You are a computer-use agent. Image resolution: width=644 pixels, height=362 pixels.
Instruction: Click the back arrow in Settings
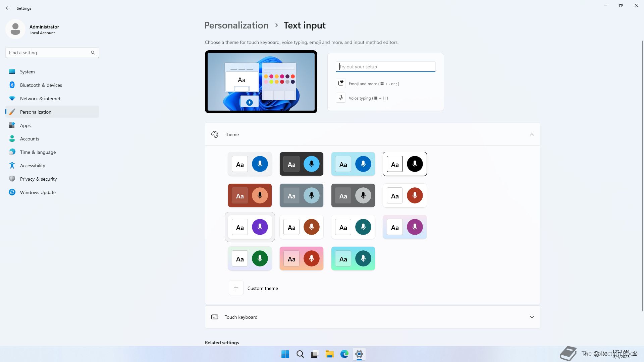pos(8,8)
